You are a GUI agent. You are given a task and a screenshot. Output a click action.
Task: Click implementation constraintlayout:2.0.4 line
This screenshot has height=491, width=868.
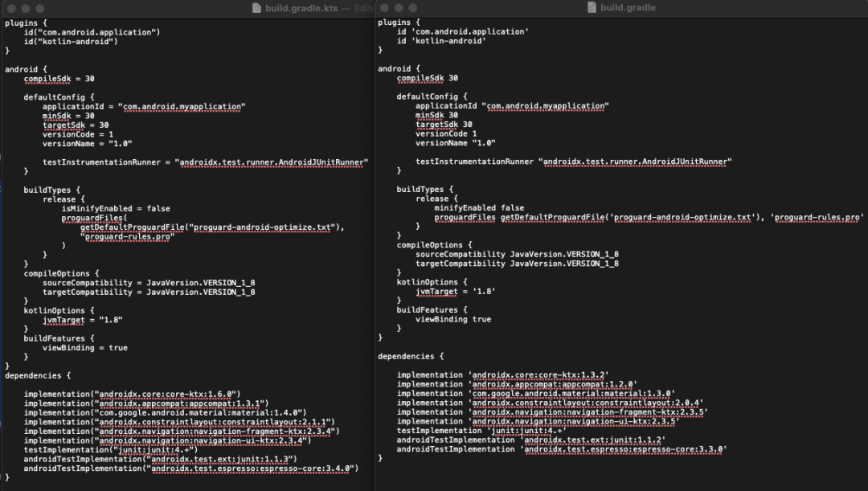(x=551, y=403)
